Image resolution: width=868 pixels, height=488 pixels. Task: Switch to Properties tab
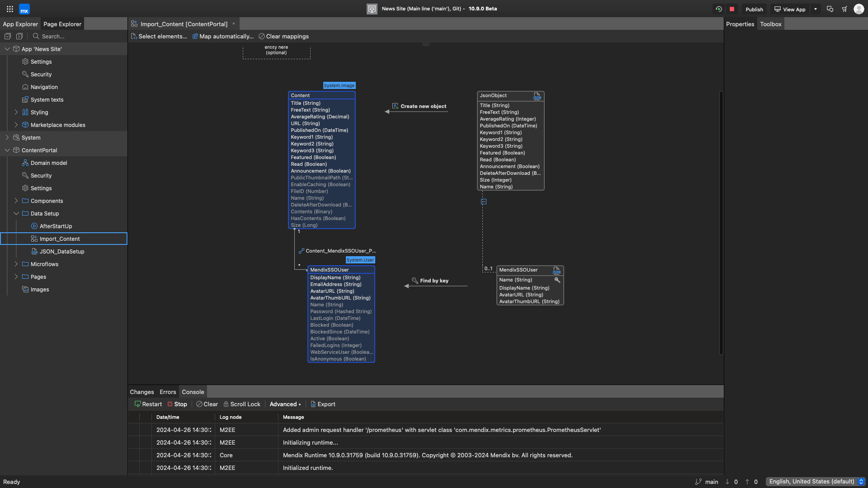[x=740, y=24]
